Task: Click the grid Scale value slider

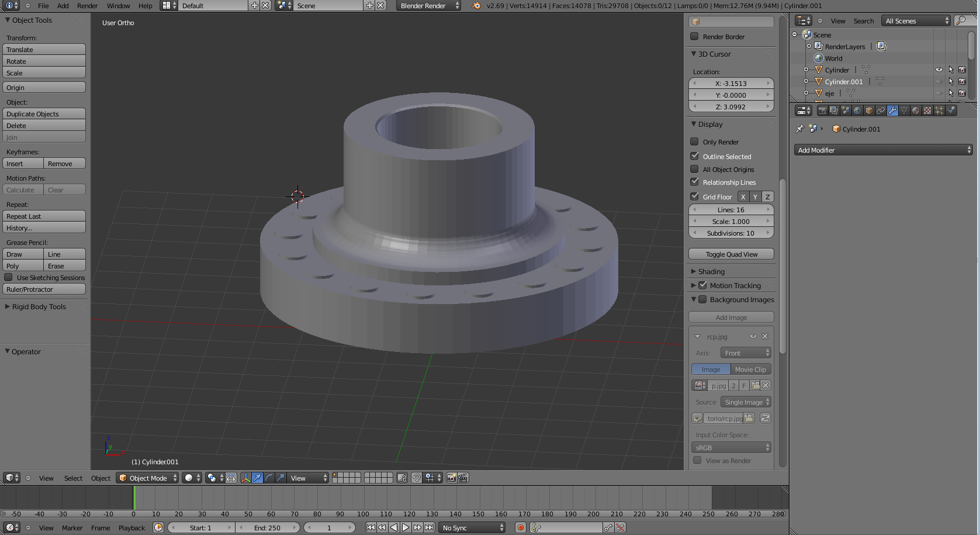Action: pos(731,222)
